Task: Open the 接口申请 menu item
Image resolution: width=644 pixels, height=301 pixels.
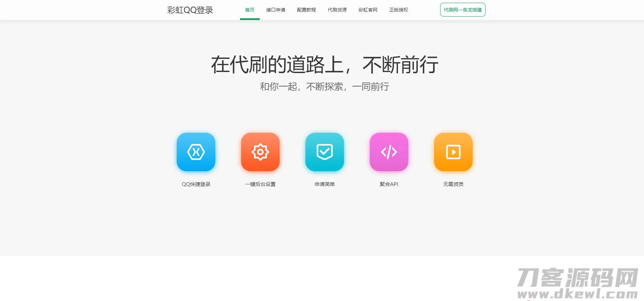Action: click(x=276, y=10)
